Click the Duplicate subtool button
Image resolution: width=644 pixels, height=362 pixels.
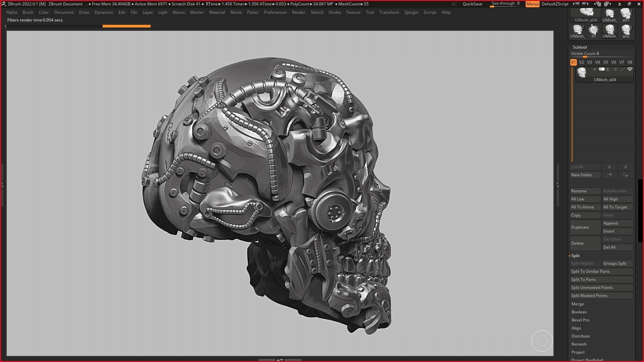pyautogui.click(x=585, y=227)
